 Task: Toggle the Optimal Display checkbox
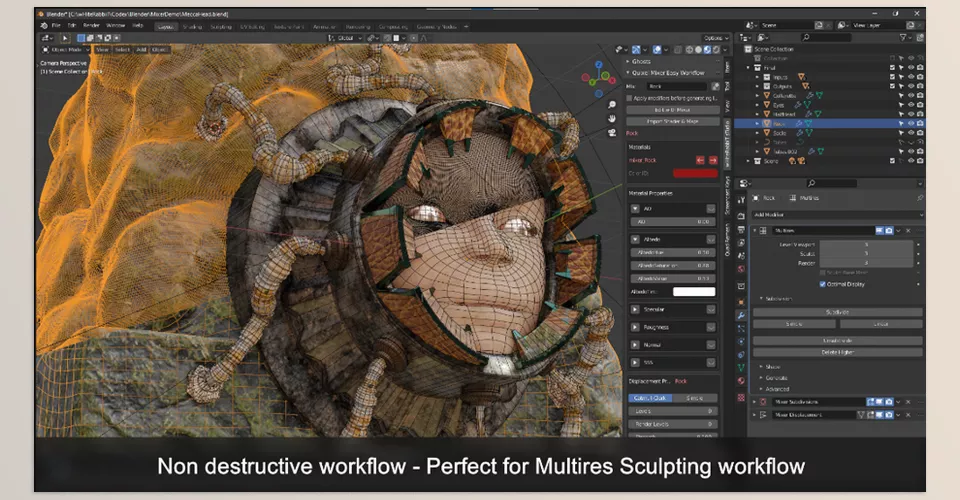point(822,285)
